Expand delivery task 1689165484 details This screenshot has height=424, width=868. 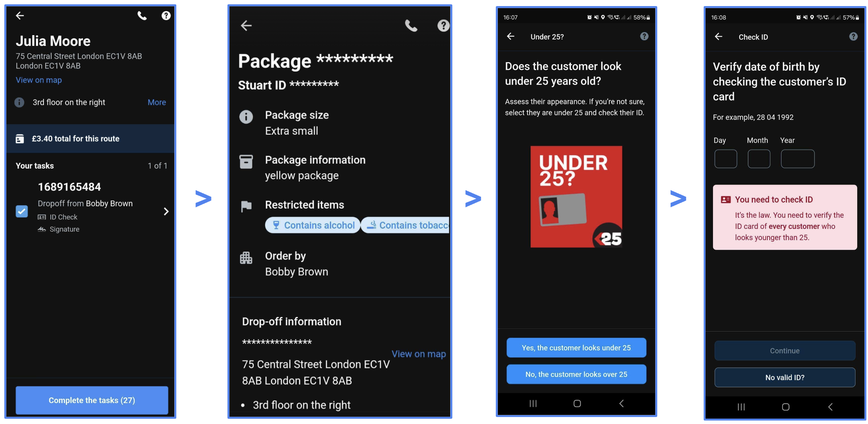click(165, 211)
